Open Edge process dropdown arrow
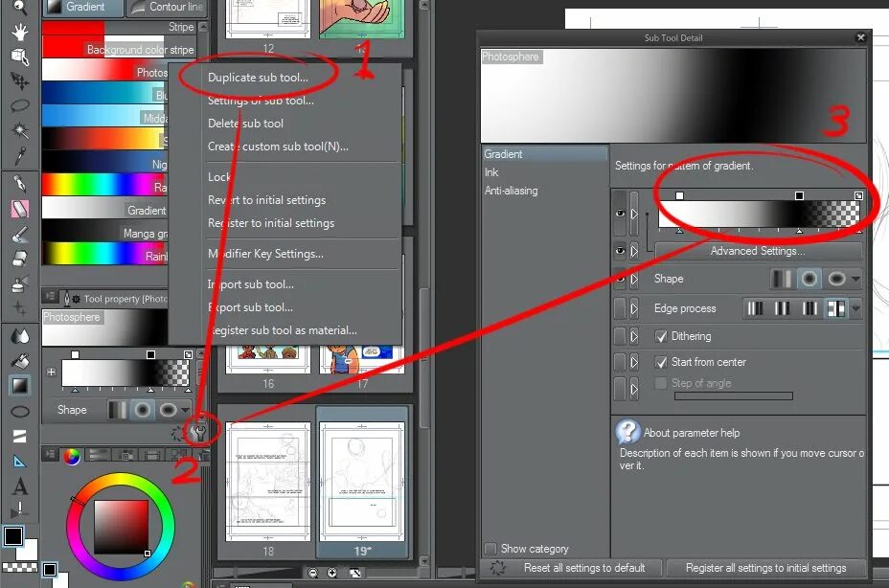The image size is (889, 588). [x=855, y=308]
